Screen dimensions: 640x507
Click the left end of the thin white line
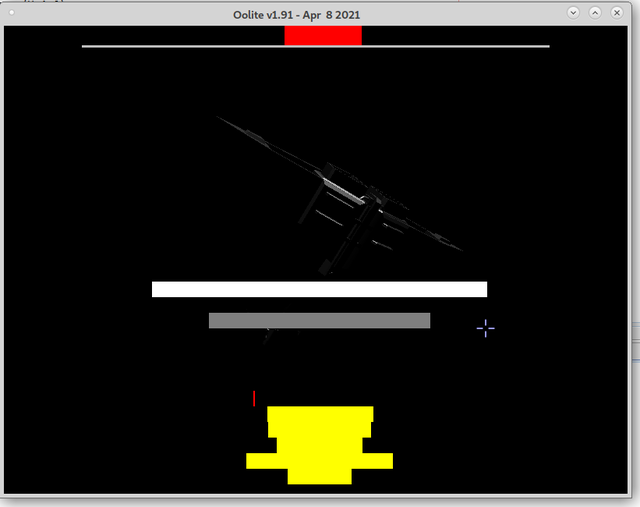[x=85, y=46]
